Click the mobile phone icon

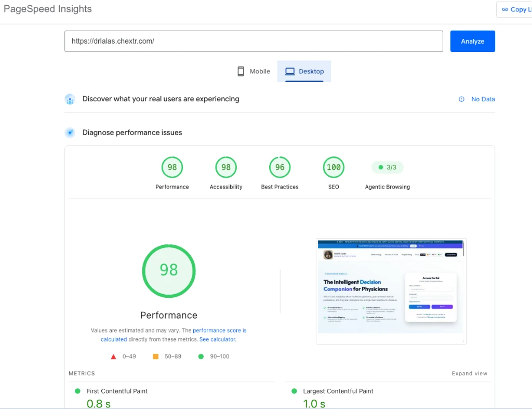241,71
